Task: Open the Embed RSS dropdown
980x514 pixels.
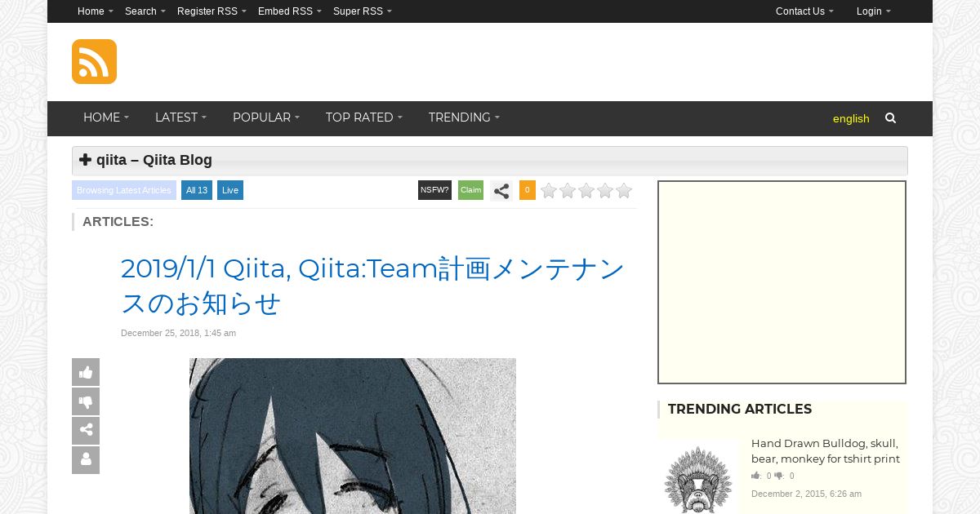Action: click(290, 11)
